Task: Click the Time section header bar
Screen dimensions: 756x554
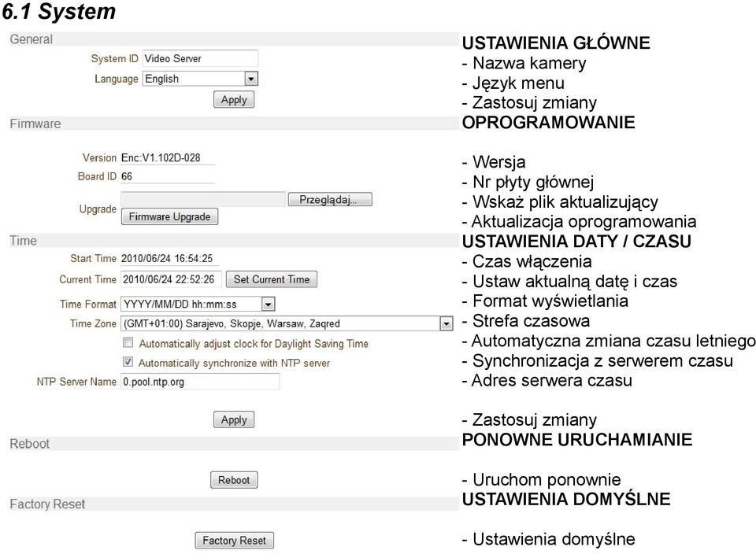Action: click(234, 240)
